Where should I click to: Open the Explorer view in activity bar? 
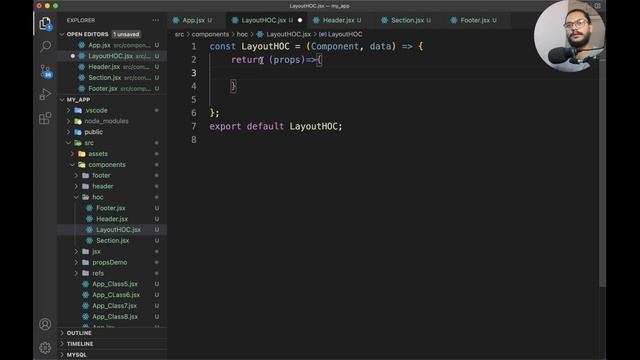[x=45, y=24]
